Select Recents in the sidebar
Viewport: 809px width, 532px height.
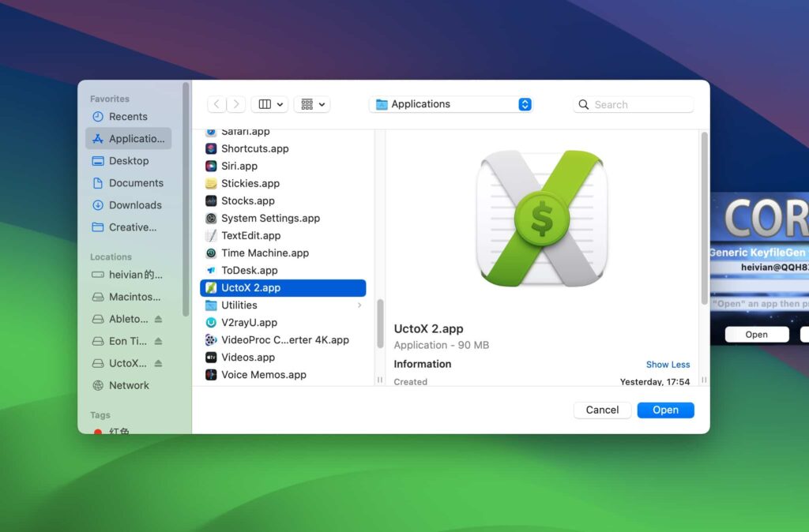(x=129, y=116)
